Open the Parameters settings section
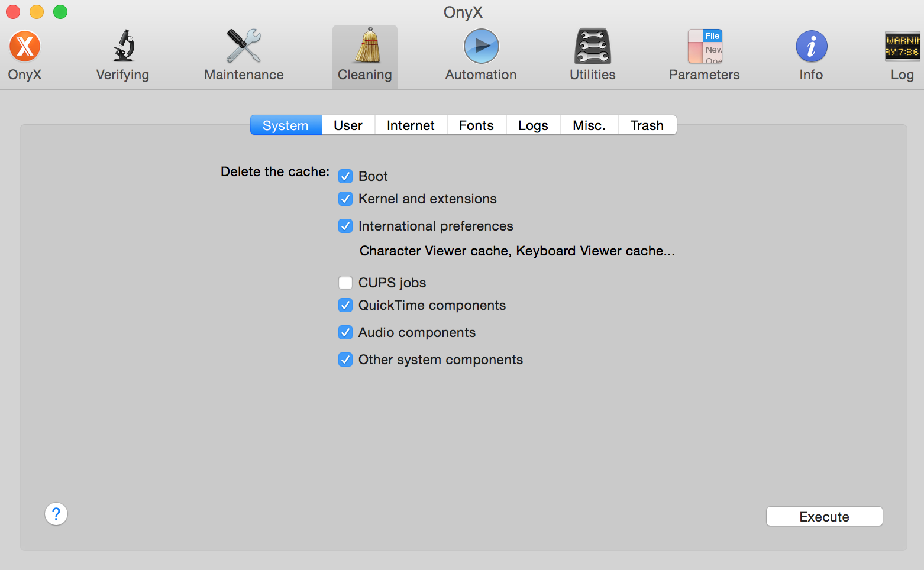 point(705,56)
